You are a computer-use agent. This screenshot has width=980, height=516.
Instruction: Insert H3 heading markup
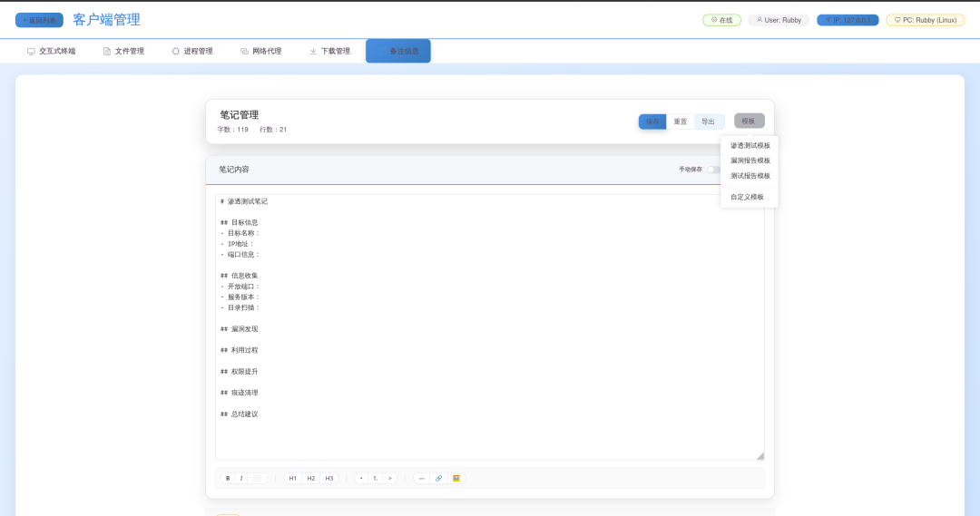coord(329,479)
